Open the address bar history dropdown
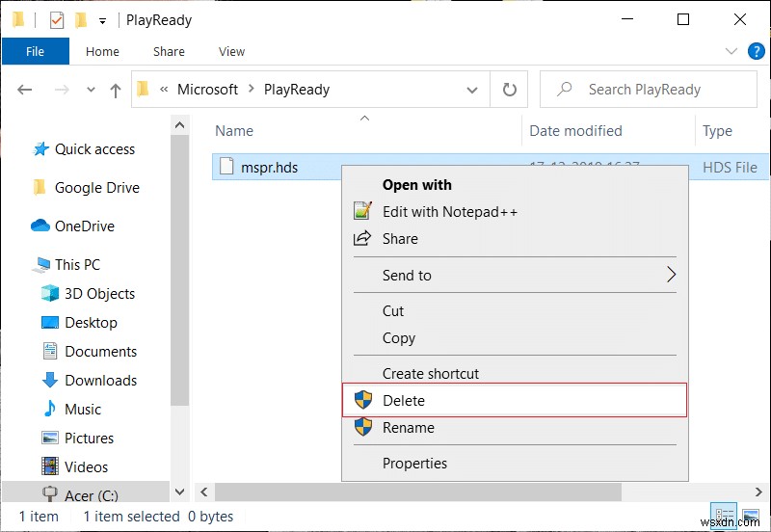Screen dimensions: 771x532 point(473,90)
